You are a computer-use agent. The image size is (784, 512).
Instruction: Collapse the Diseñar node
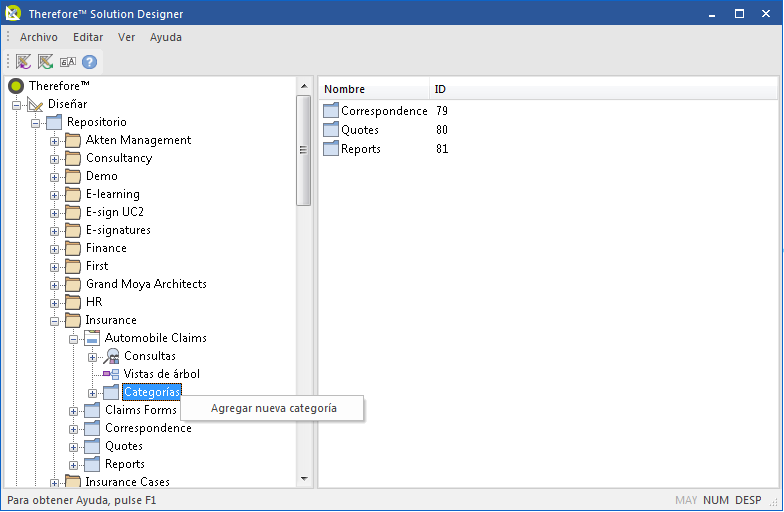point(16,105)
